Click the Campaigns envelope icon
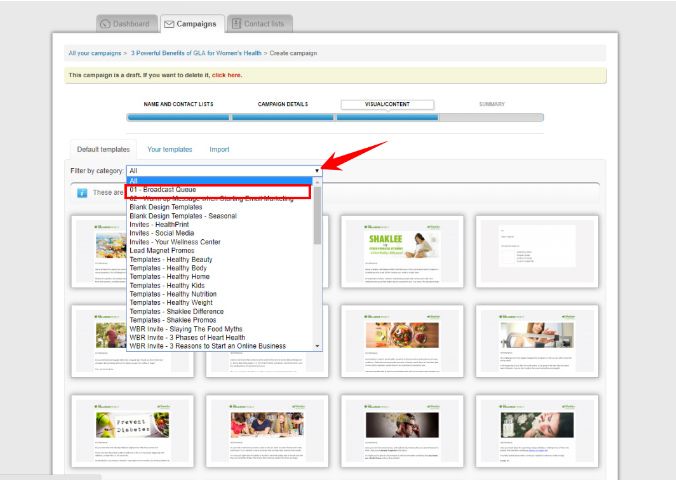The height and width of the screenshot is (480, 676). (169, 24)
